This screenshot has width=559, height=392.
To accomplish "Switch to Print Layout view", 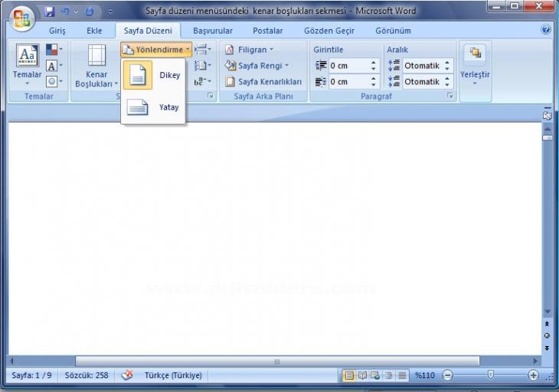I will pos(348,375).
